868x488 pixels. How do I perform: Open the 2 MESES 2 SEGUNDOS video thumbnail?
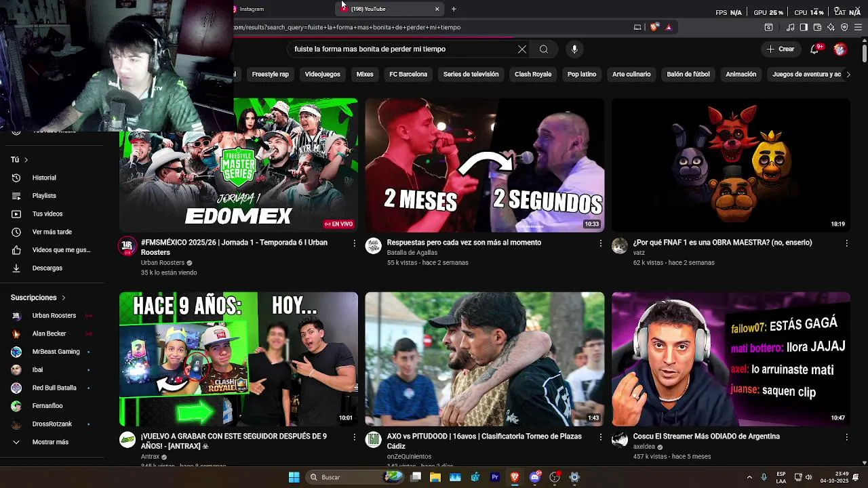tap(485, 165)
